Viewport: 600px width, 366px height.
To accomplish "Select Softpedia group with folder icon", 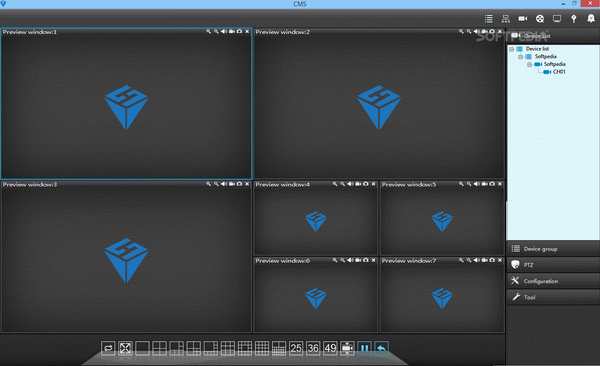I will point(545,56).
